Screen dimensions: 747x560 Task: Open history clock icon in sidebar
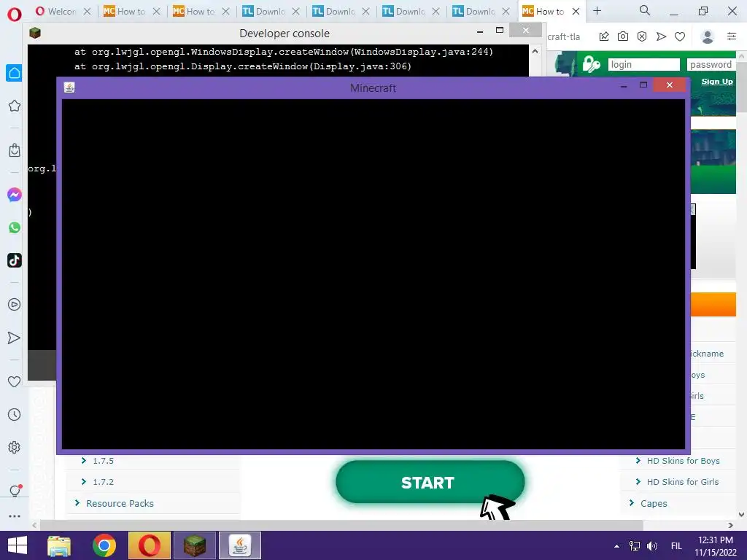coord(15,414)
